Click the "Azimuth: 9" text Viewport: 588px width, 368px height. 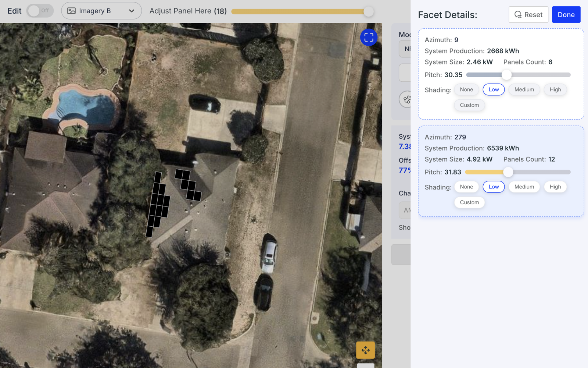coord(441,40)
